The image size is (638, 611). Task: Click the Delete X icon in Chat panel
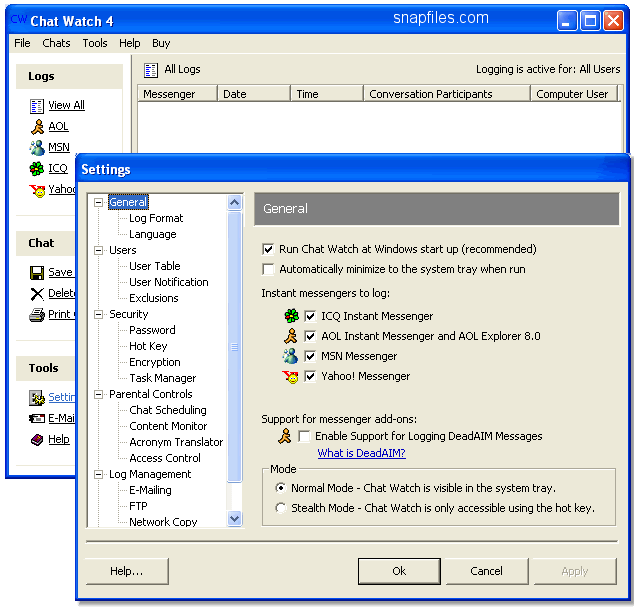[x=37, y=293]
